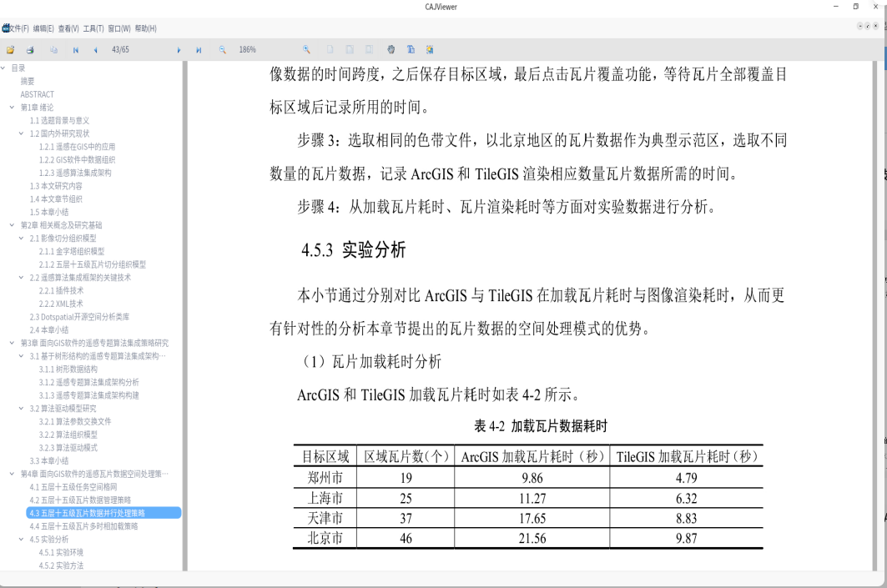Collapse the 1.2 国内外研究现状 section arrow

(21, 133)
